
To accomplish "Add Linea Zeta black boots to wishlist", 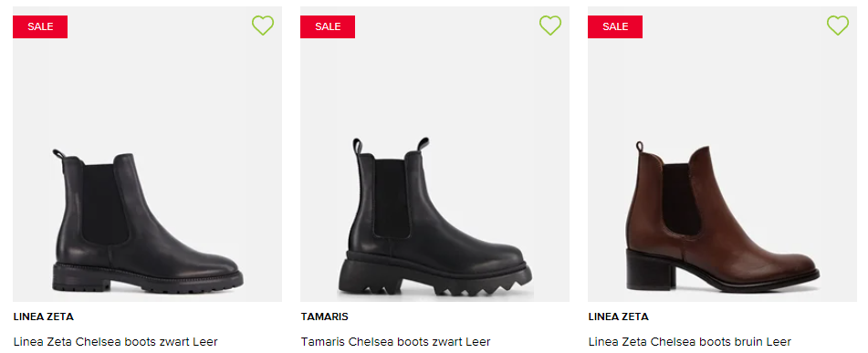I will click(263, 26).
